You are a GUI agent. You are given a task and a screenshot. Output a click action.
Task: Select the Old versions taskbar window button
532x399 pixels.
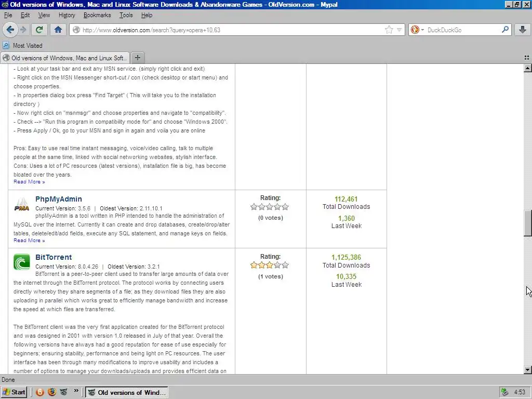point(126,393)
